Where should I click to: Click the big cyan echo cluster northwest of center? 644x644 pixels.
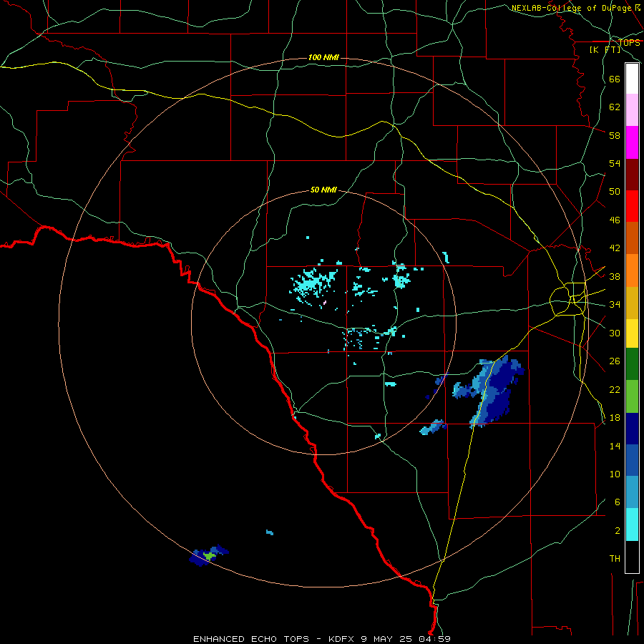pos(313,283)
